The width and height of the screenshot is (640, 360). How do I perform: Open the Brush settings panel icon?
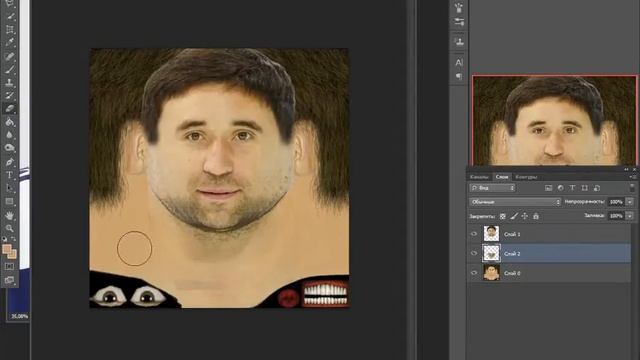(x=459, y=22)
